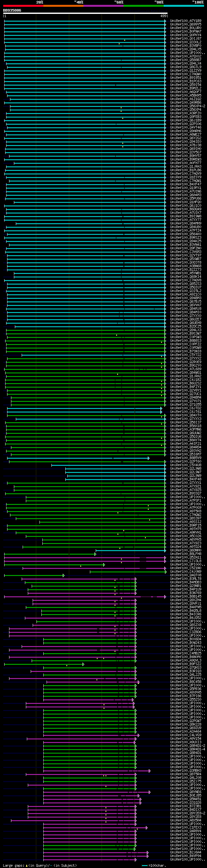The height and width of the screenshot is (868, 207).
Task: Select the UniRef100_B8C458 label
Action: 186,682
